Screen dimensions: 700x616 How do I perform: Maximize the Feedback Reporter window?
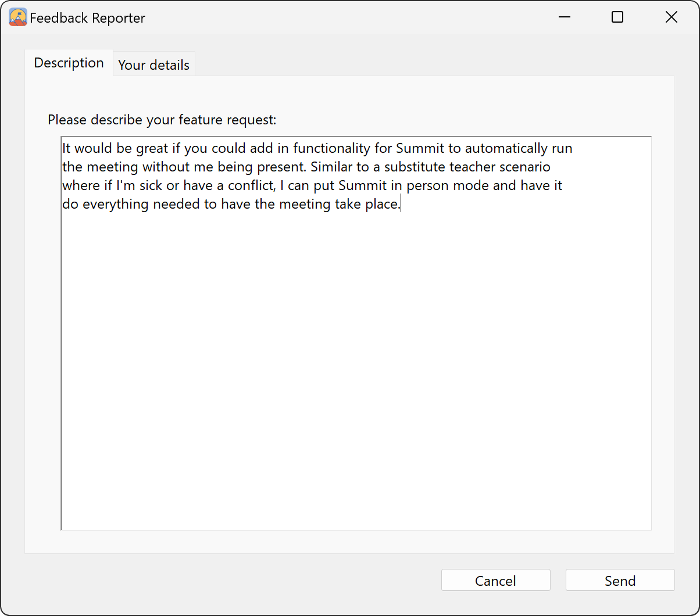tap(617, 17)
